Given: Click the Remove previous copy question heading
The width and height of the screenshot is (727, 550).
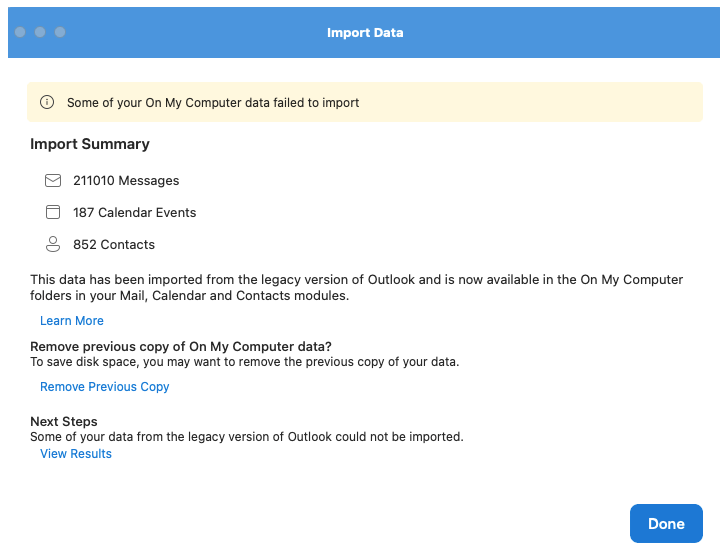Looking at the screenshot, I should tap(181, 347).
